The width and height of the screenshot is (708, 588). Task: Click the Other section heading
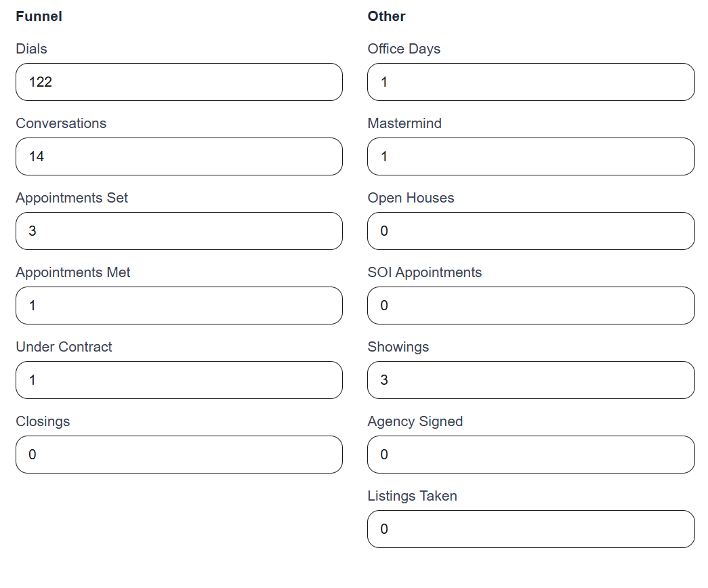pos(386,16)
